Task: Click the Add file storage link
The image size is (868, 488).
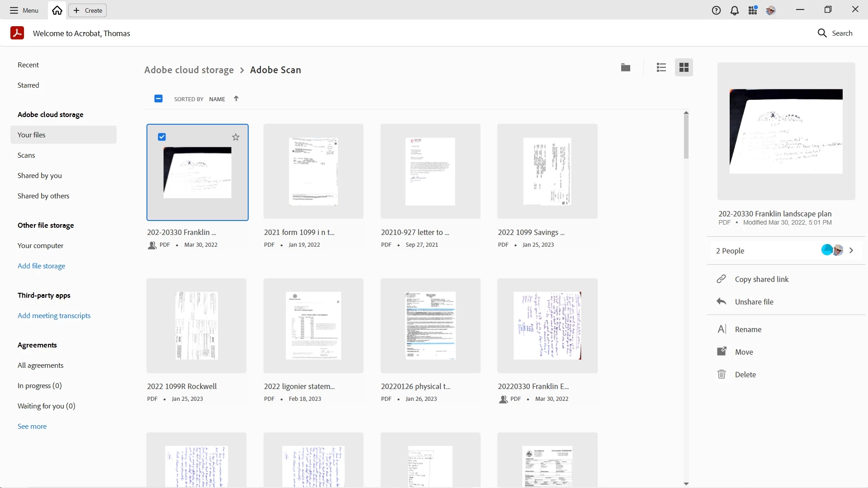Action: 41,266
